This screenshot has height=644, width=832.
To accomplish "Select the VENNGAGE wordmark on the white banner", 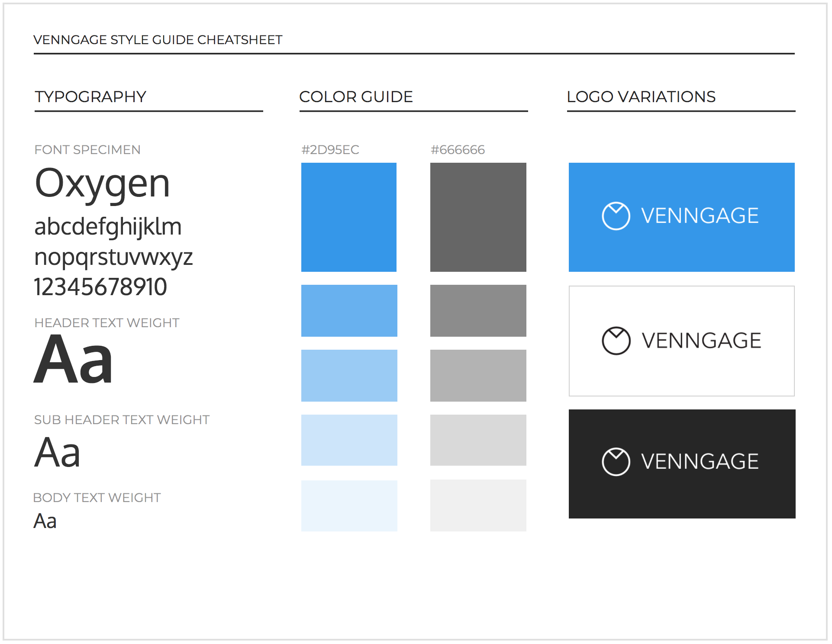I will point(701,341).
